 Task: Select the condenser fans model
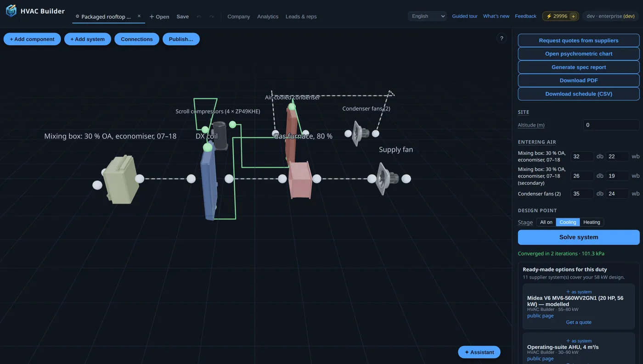(x=361, y=133)
